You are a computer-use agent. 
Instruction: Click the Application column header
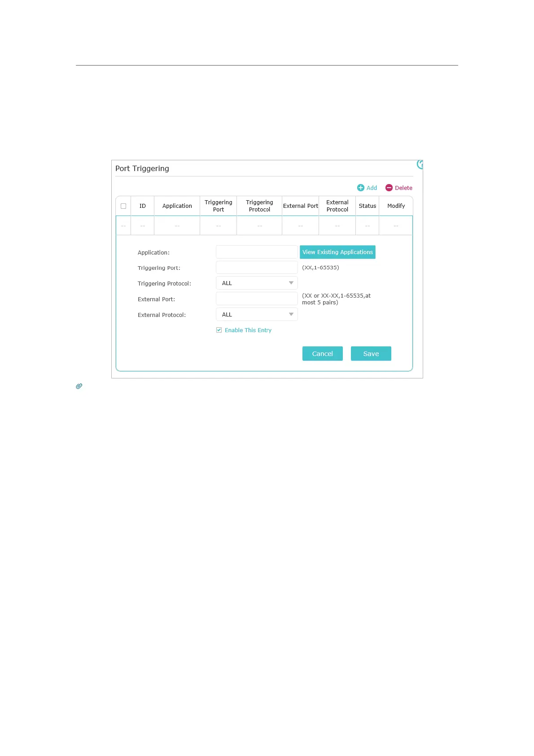coord(177,206)
